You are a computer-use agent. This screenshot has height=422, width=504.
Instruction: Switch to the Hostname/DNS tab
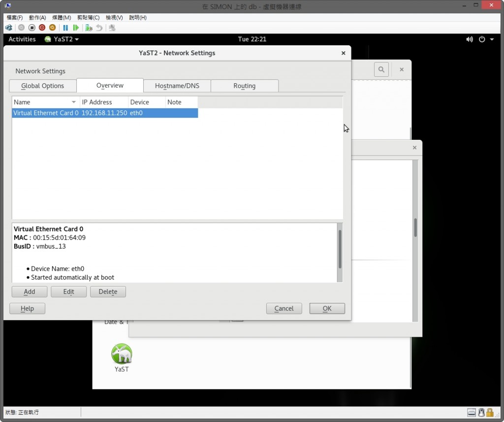click(x=177, y=86)
